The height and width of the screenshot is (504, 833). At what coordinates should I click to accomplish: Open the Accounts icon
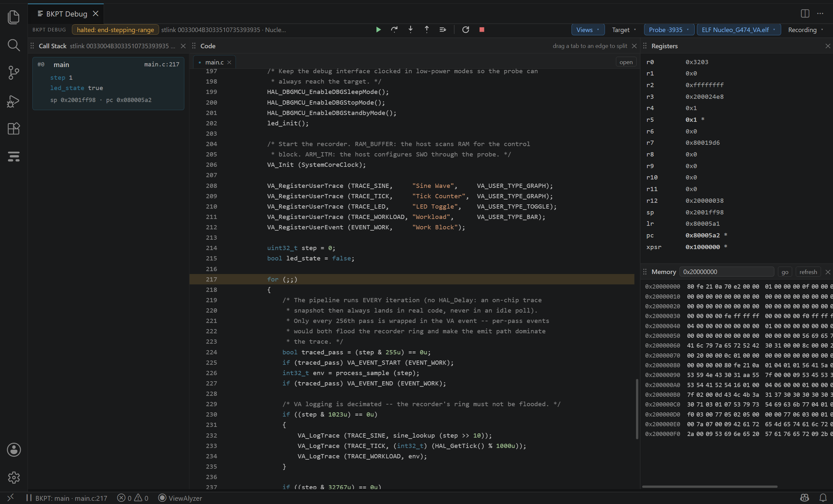[14, 450]
